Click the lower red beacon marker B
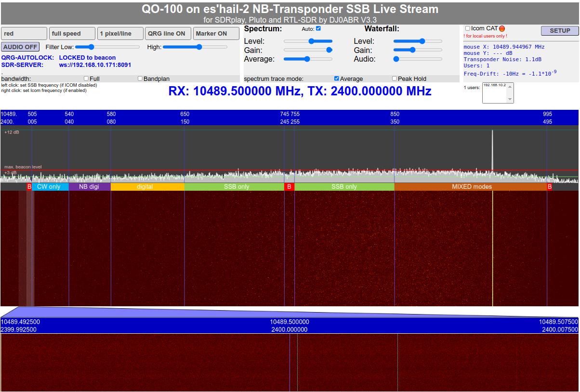Viewport: 580px width, 392px height. click(29, 186)
